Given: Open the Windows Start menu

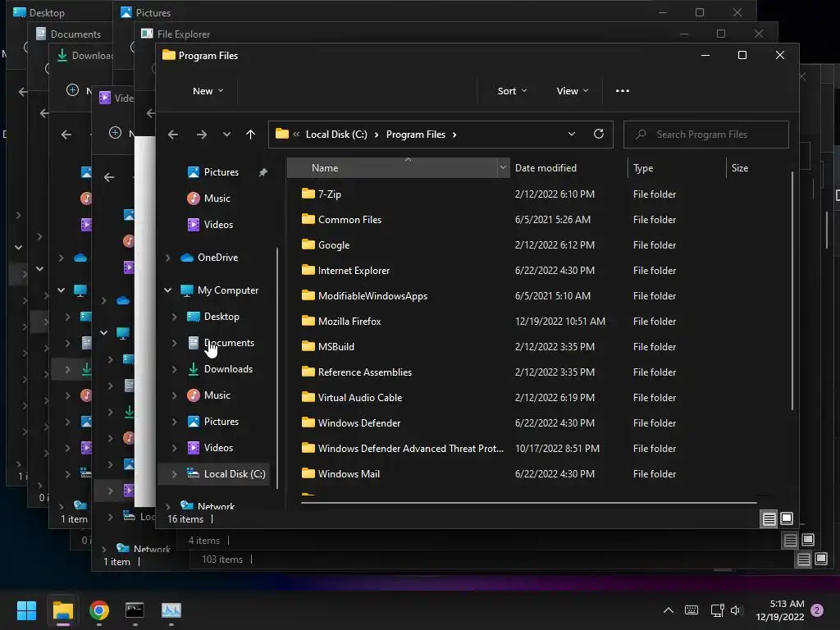Looking at the screenshot, I should pos(26,610).
